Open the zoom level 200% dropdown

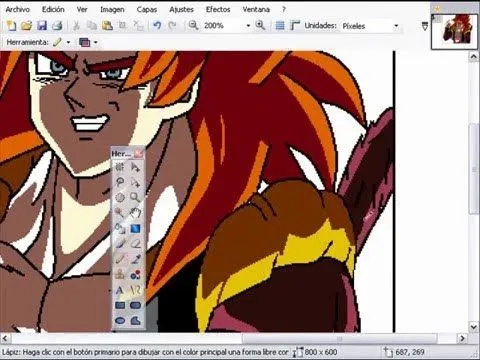(248, 26)
